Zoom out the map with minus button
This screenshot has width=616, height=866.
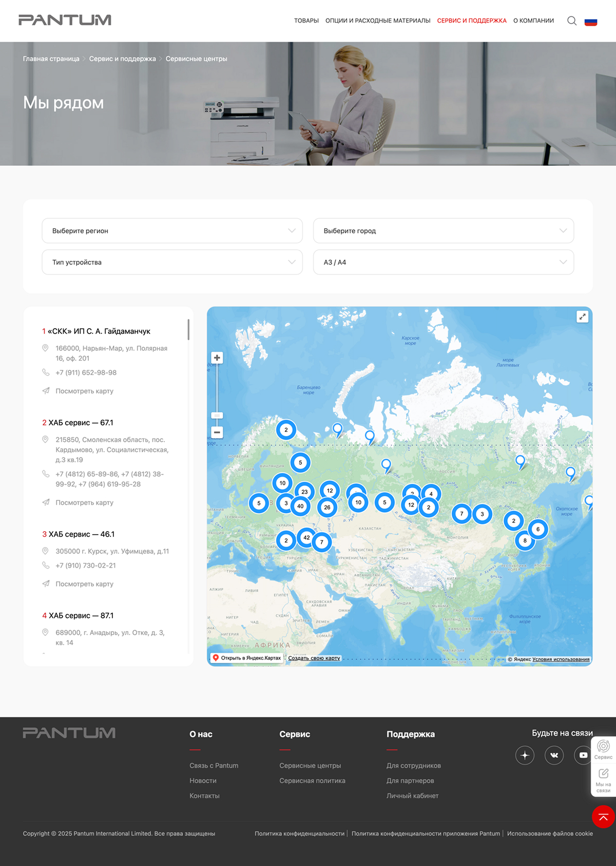coord(217,432)
